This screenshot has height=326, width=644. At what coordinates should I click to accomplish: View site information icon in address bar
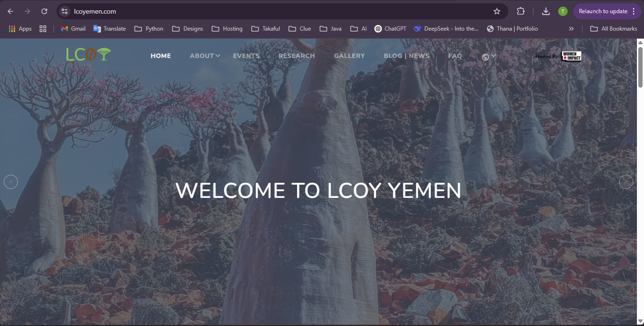click(65, 11)
